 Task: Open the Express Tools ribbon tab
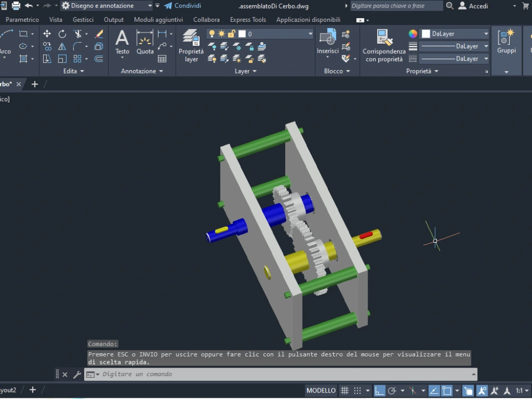coord(248,19)
